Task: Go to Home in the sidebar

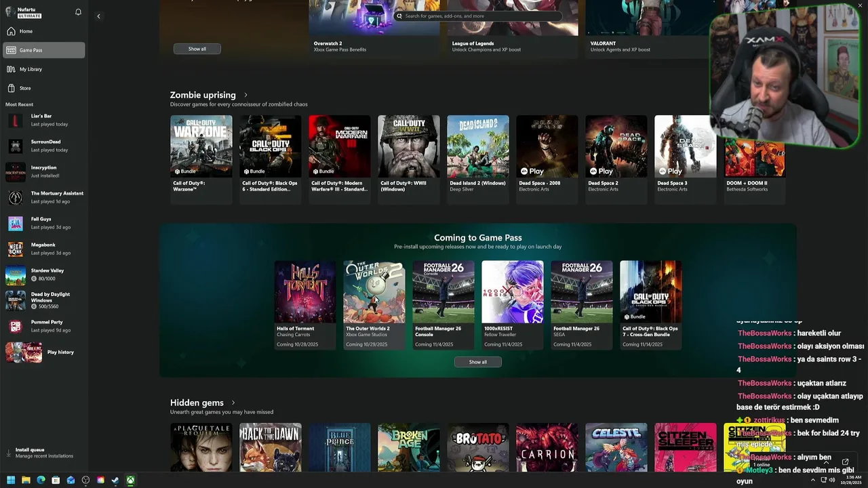Action: coord(44,31)
